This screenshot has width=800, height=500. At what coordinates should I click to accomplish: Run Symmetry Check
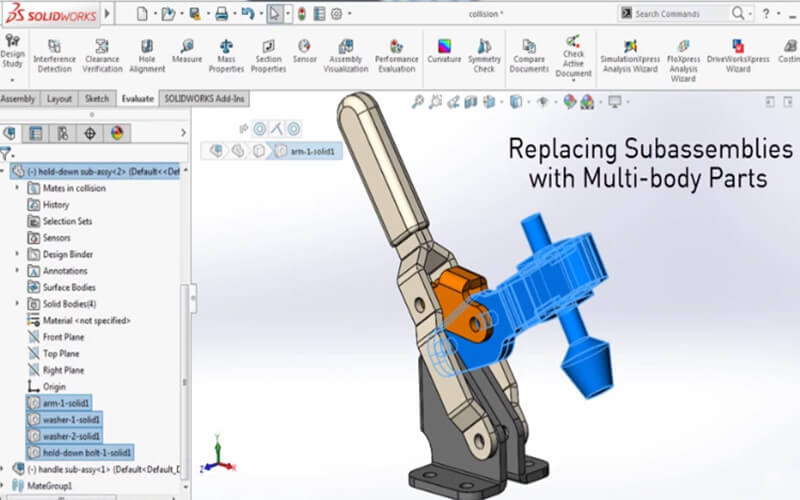tap(484, 56)
